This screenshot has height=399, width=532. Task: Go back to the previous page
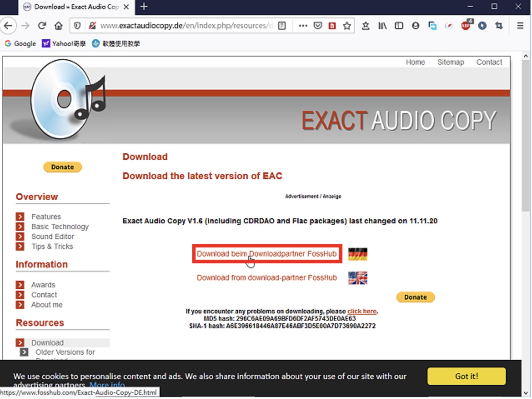8,26
